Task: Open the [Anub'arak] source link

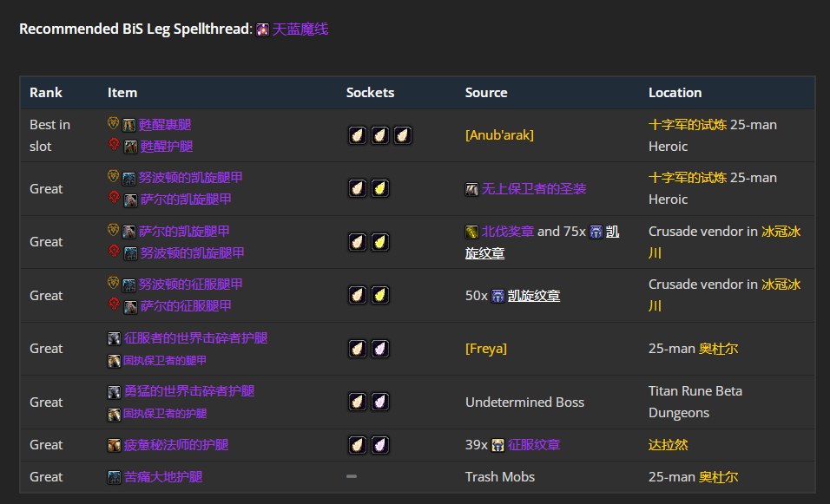Action: click(499, 135)
